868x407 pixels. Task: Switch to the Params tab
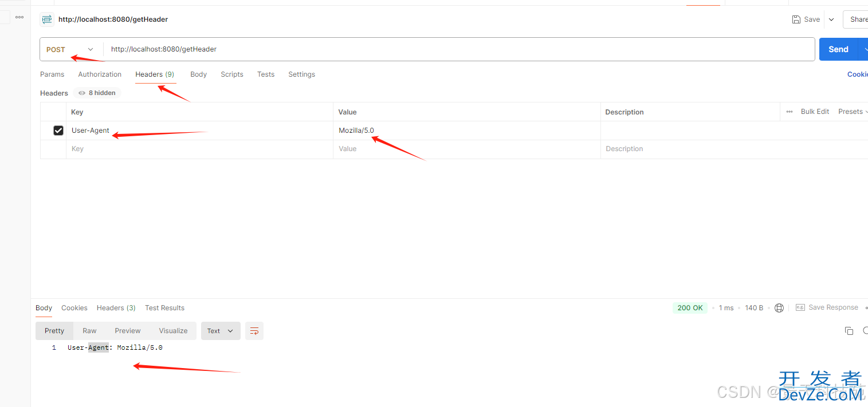(52, 74)
